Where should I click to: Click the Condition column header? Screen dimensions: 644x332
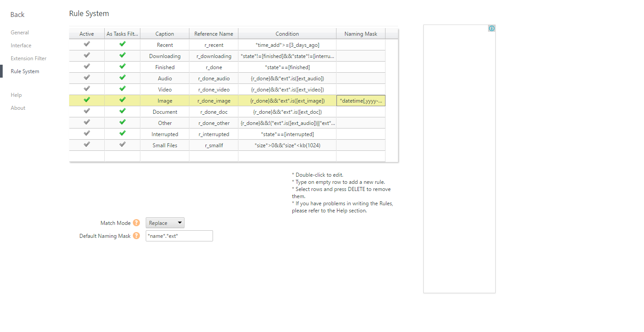click(x=287, y=34)
